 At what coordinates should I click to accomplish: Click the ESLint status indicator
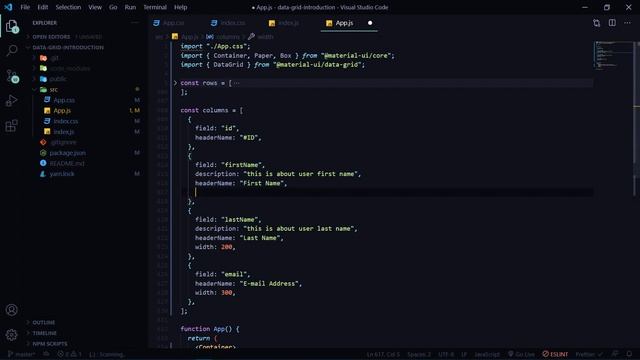pyautogui.click(x=555, y=354)
